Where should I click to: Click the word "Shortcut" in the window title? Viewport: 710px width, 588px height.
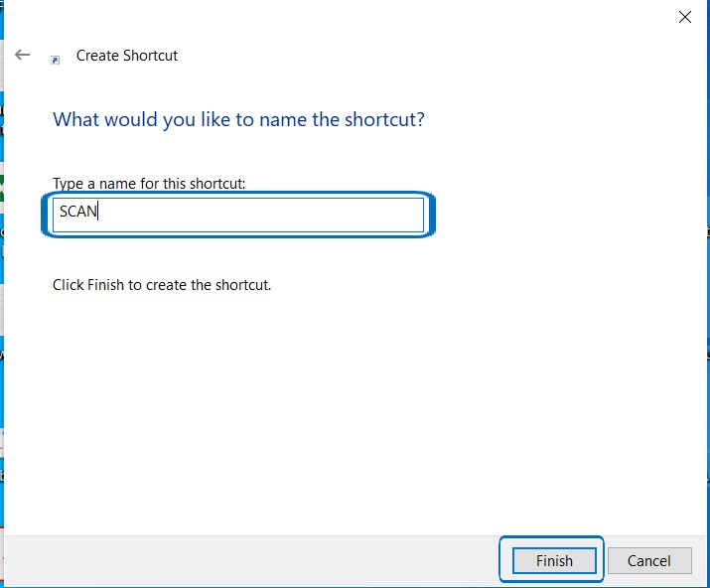[x=151, y=56]
